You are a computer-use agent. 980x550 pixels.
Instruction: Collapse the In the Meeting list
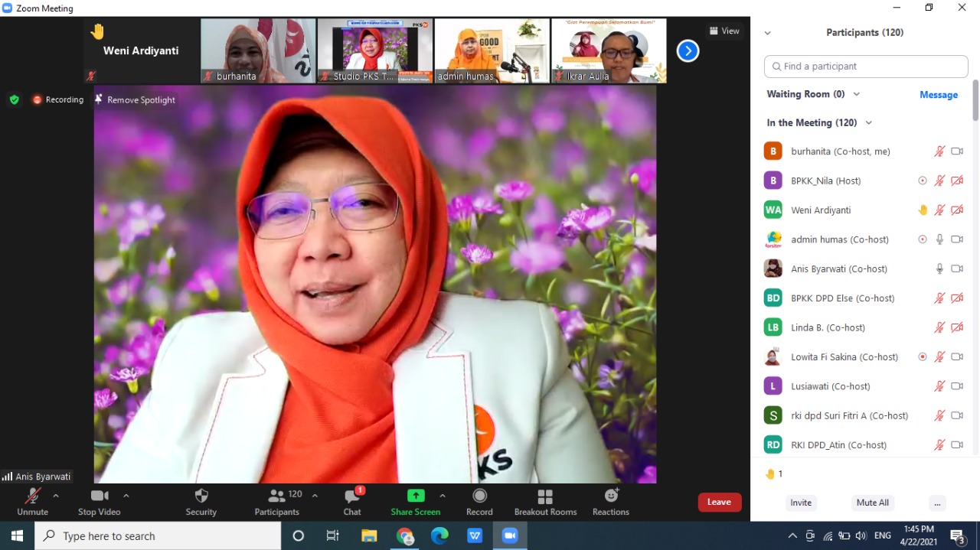pyautogui.click(x=868, y=122)
